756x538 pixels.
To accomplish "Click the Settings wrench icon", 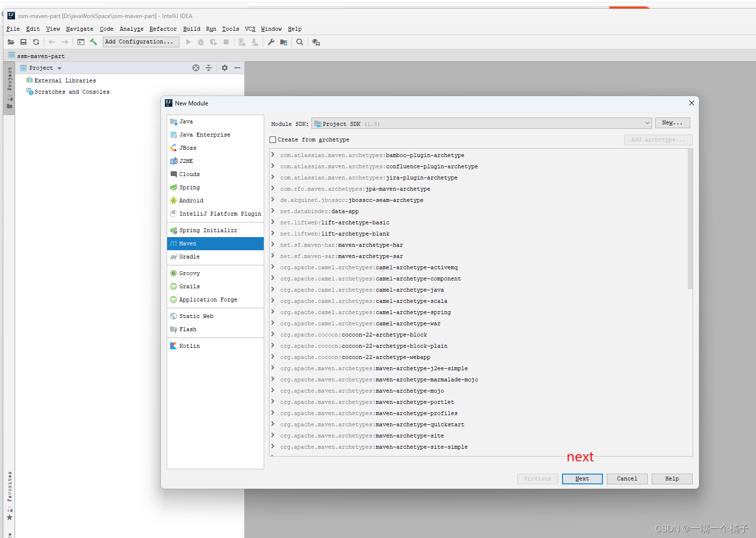I will tap(271, 42).
